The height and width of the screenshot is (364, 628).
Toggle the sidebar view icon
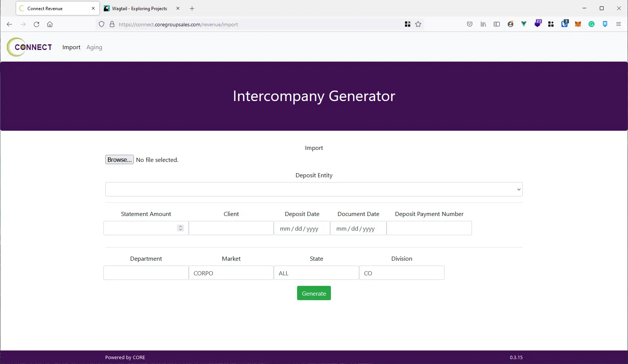click(x=497, y=24)
